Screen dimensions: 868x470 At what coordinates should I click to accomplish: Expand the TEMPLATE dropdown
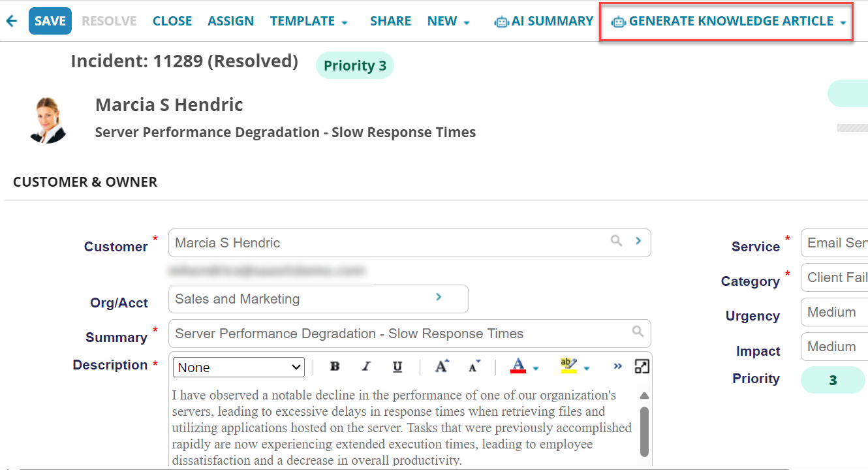(x=309, y=20)
